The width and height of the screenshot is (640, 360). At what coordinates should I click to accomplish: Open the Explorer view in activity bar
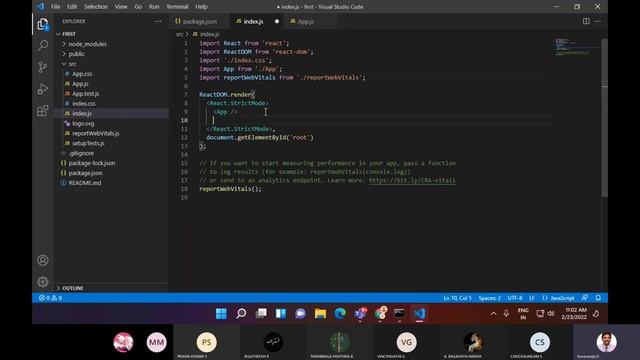coord(42,24)
